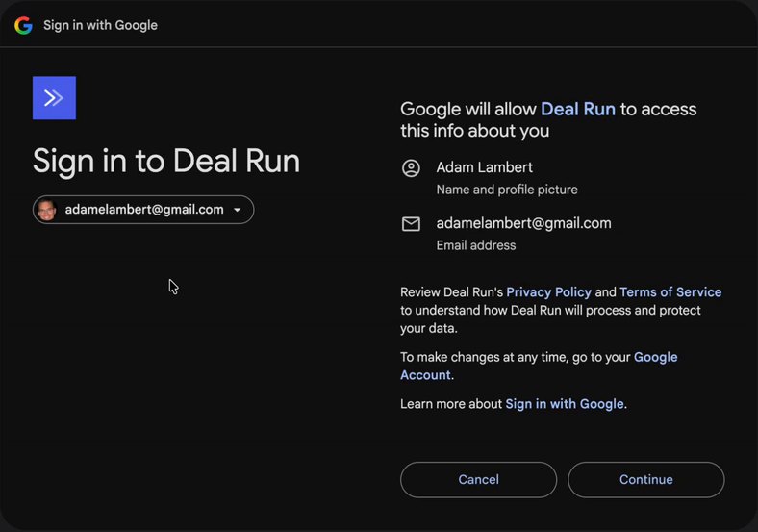Click the Google logo in the header
758x532 pixels.
[x=23, y=25]
